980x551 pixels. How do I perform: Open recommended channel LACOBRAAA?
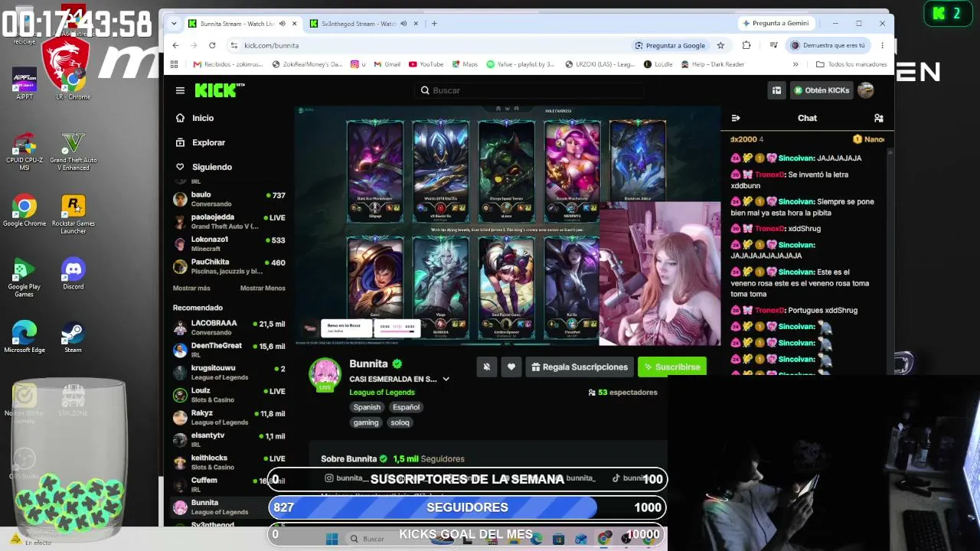(229, 328)
